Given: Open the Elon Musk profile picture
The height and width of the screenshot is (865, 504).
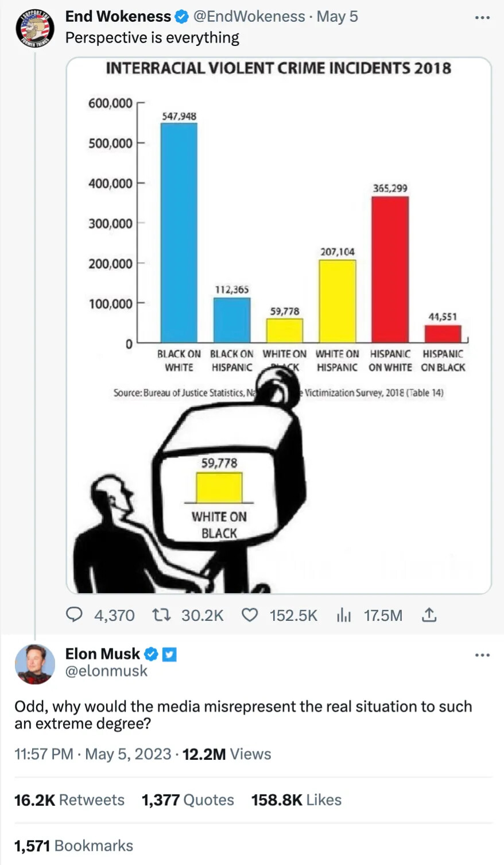Looking at the screenshot, I should [34, 664].
